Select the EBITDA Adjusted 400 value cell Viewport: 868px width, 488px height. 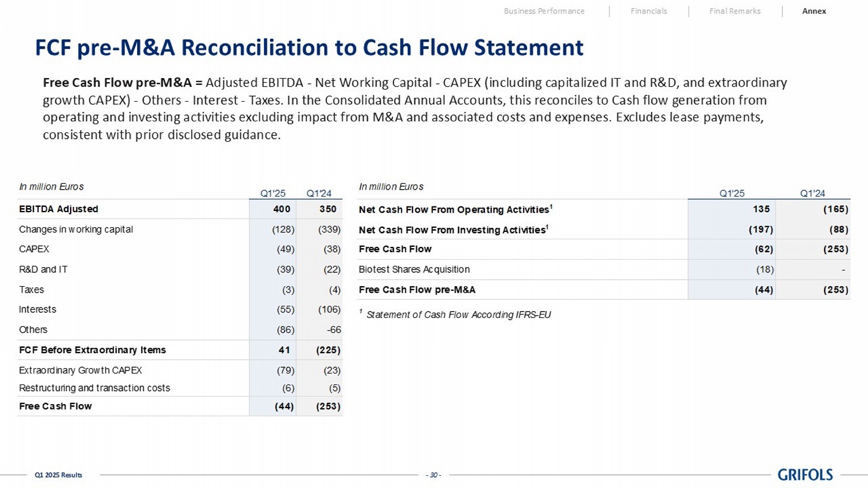click(x=282, y=209)
